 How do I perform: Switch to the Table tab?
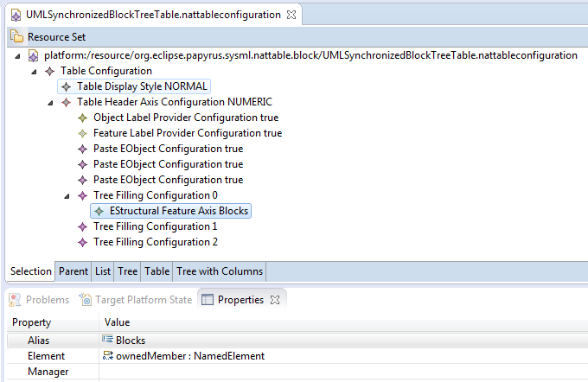point(157,271)
